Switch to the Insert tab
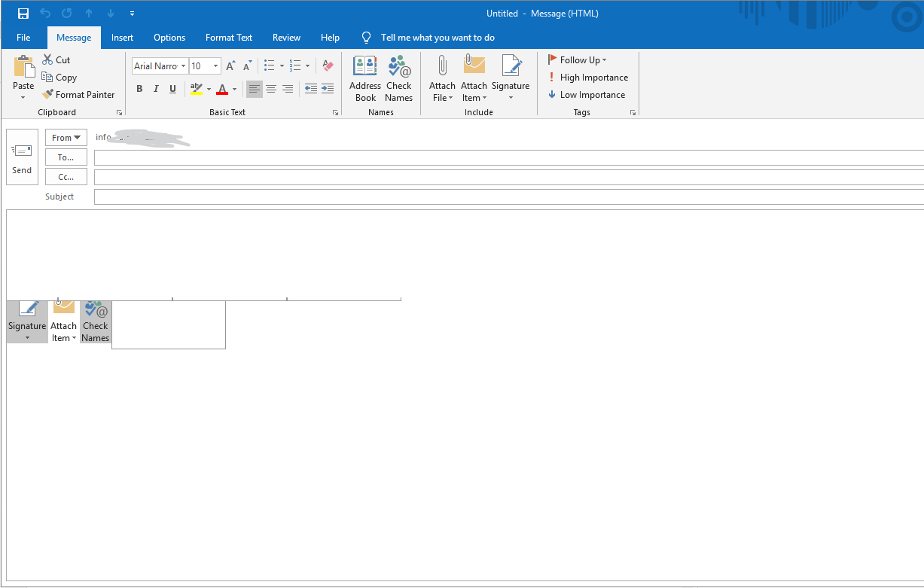The height and width of the screenshot is (588, 924). 122,37
